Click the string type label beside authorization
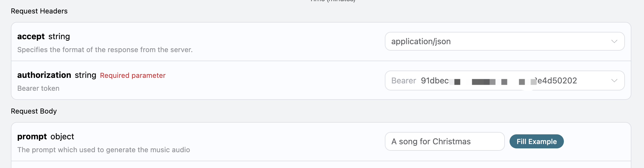Screen dimensions: 644x168 85,75
